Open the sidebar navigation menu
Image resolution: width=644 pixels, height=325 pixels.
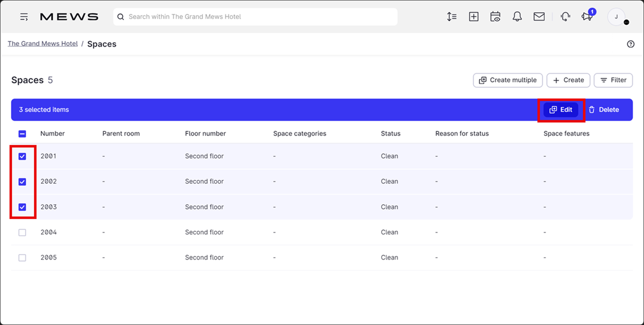[x=24, y=17]
